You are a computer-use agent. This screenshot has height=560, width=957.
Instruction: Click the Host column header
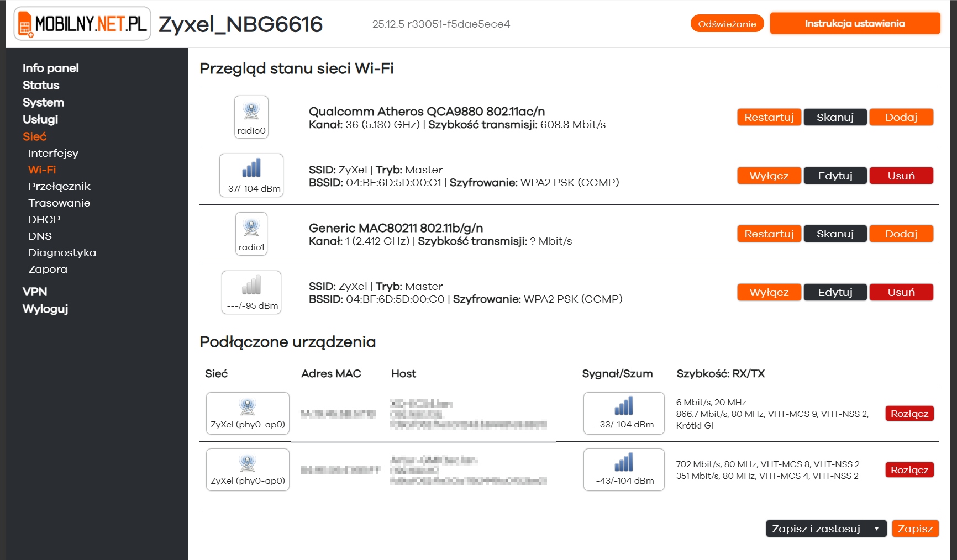click(x=403, y=373)
